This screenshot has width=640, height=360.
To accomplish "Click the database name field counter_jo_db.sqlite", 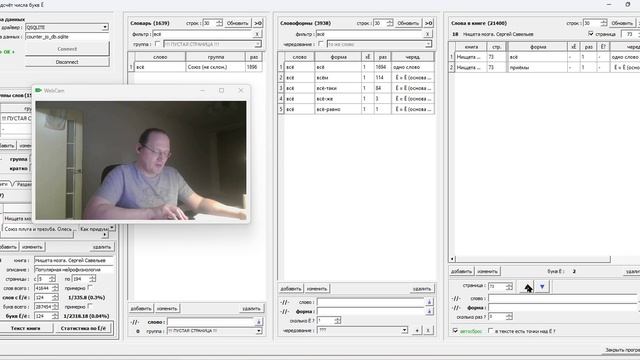I will click(67, 37).
